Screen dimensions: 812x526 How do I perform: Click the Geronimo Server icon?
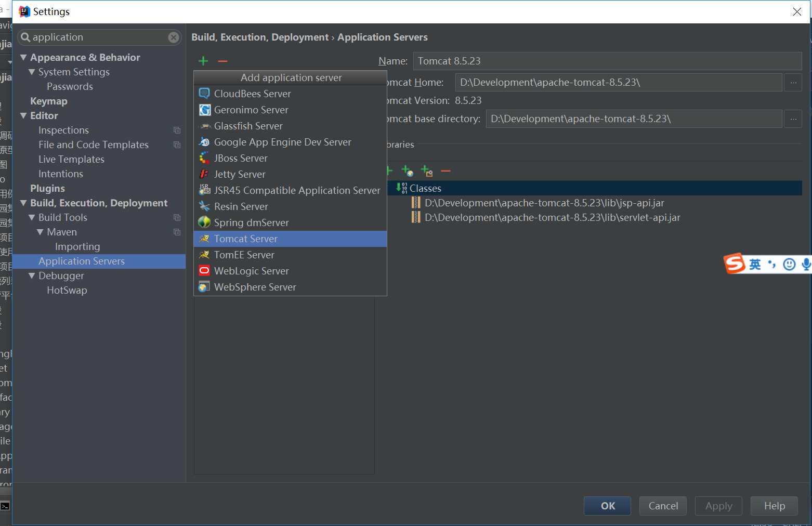[x=205, y=110]
